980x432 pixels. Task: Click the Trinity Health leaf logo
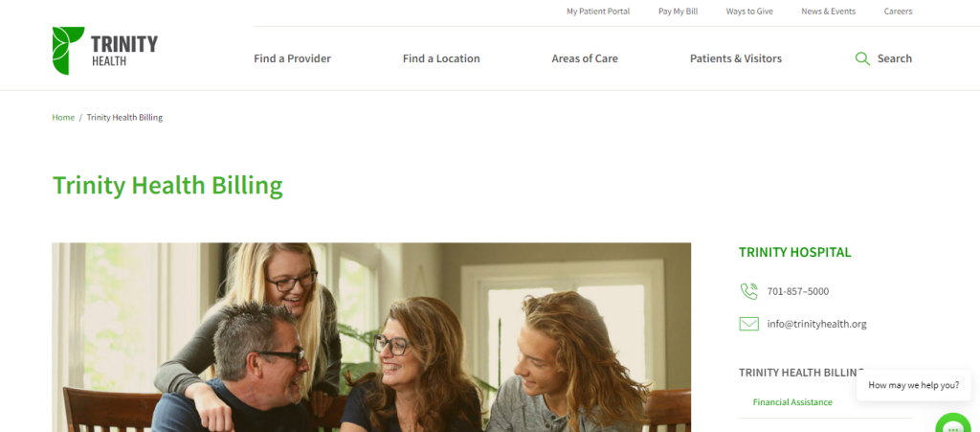[68, 51]
